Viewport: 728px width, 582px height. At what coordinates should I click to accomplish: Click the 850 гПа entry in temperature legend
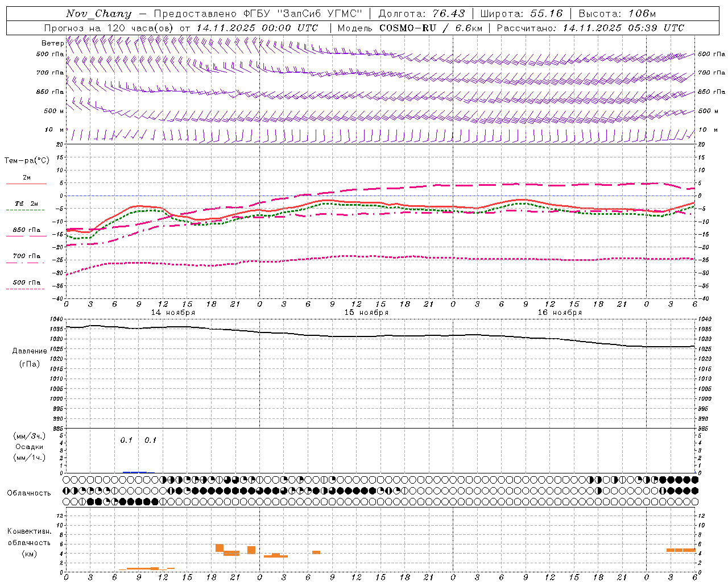coord(27,230)
